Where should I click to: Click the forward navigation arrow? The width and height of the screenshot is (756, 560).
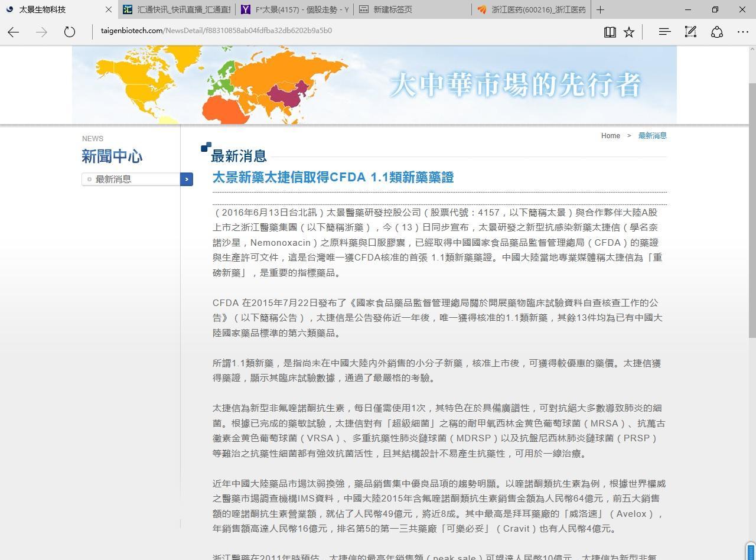[x=41, y=32]
